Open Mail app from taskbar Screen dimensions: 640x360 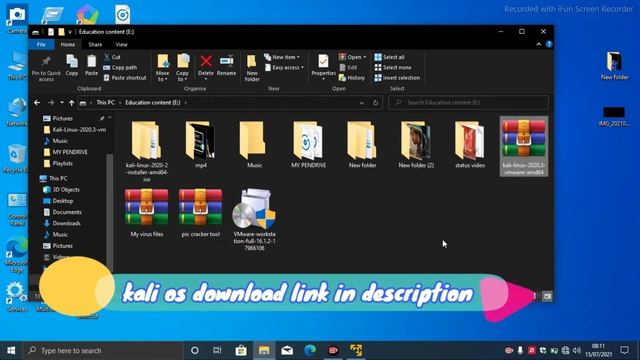[x=287, y=350]
